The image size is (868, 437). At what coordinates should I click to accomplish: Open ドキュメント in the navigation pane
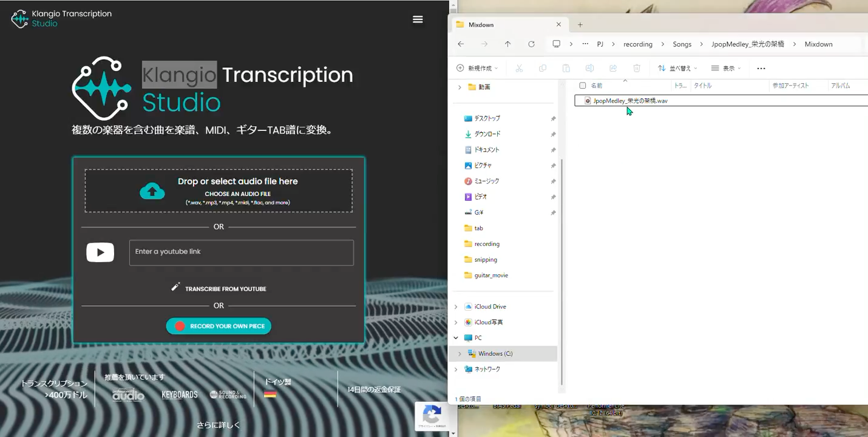pos(487,150)
